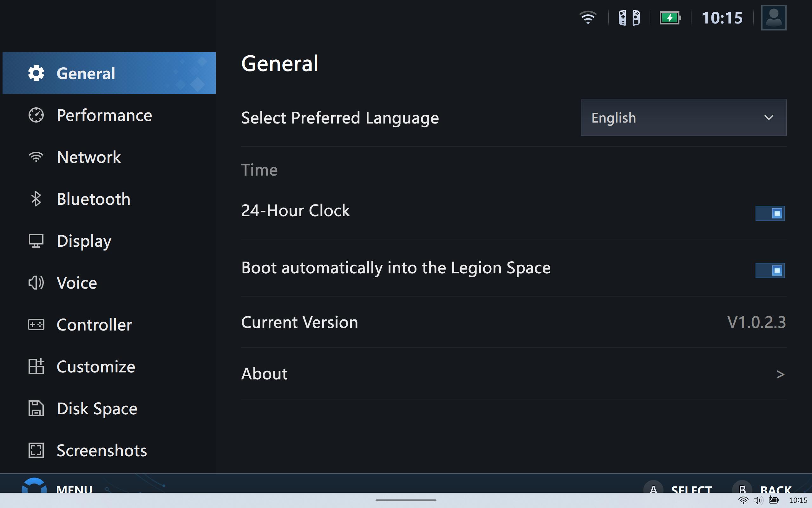
Task: Click the 10:15 clock in top bar
Action: (x=722, y=17)
